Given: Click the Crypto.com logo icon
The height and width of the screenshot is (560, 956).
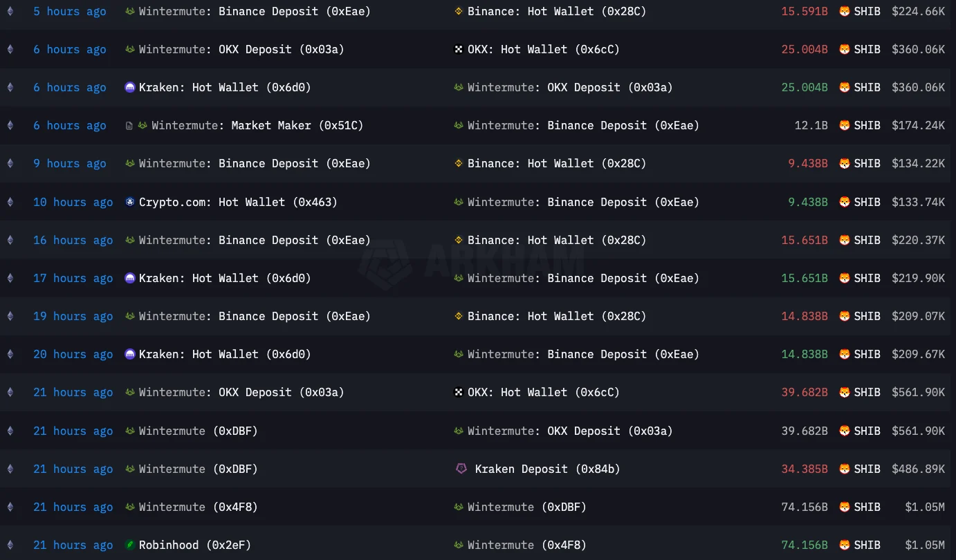Looking at the screenshot, I should pos(129,202).
